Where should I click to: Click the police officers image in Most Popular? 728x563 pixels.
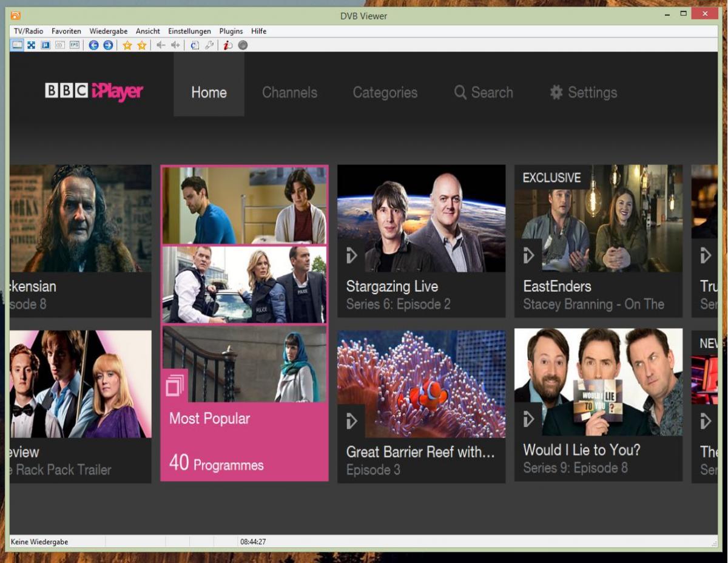coord(244,285)
